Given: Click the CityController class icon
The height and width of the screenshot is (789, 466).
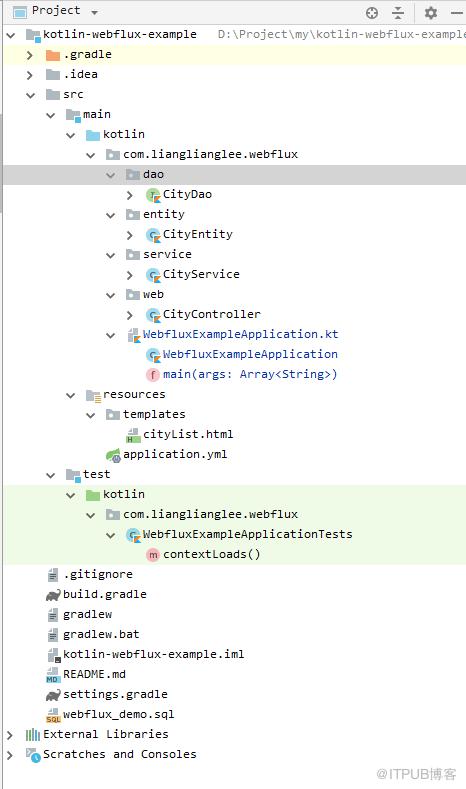Looking at the screenshot, I should pyautogui.click(x=153, y=315).
